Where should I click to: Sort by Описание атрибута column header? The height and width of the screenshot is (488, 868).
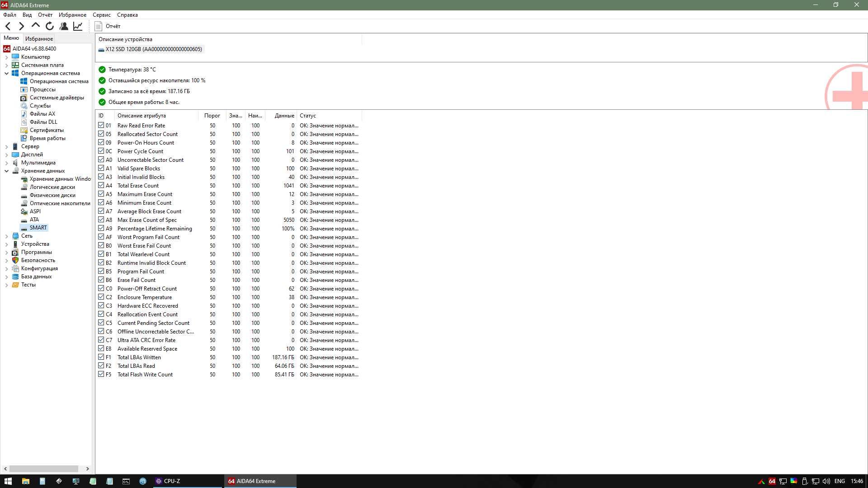[x=156, y=116]
